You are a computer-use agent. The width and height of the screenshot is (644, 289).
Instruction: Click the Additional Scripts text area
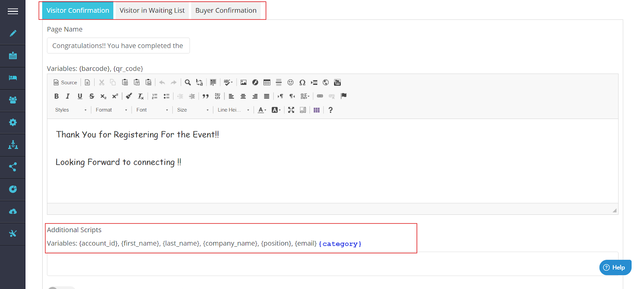[332, 264]
